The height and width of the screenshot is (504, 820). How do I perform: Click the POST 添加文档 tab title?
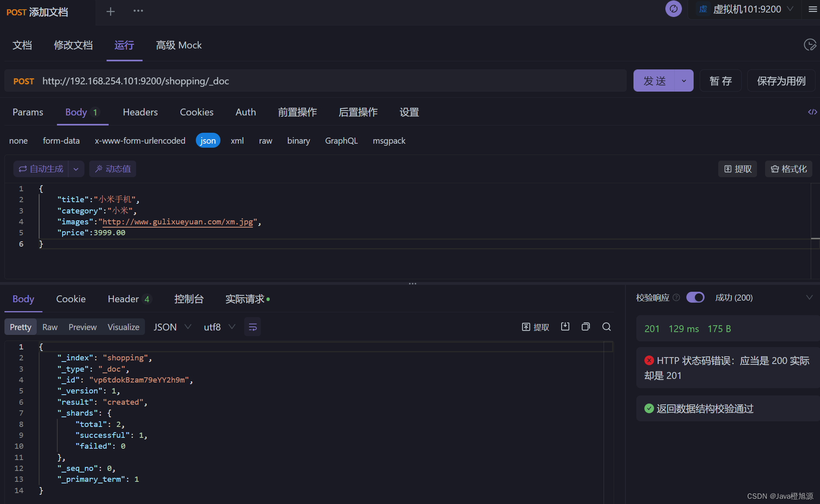[x=37, y=12]
